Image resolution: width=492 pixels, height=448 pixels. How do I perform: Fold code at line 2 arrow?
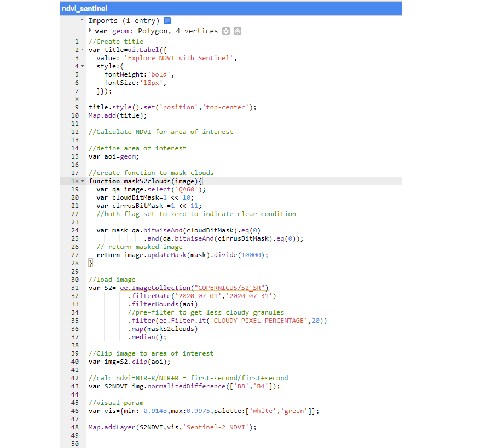83,50
